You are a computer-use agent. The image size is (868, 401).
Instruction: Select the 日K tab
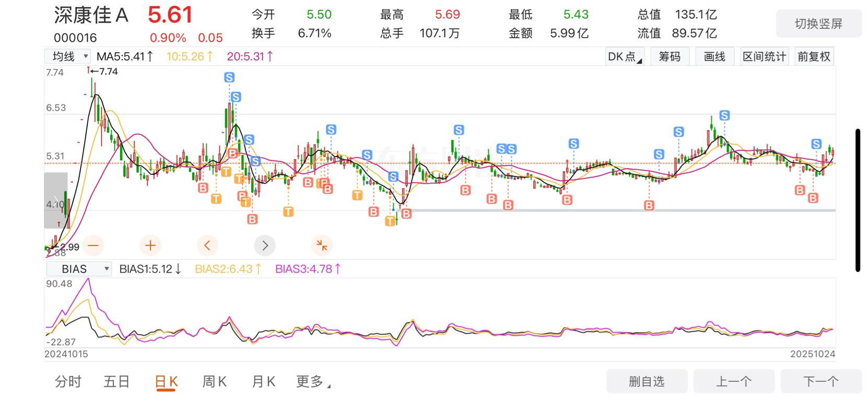[167, 382]
